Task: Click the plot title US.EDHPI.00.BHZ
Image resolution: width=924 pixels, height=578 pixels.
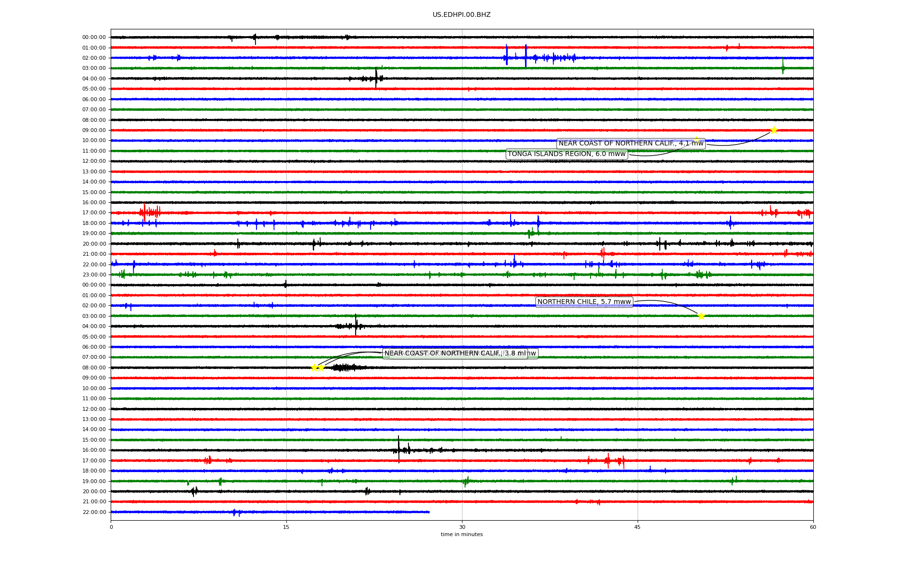Action: (x=462, y=15)
